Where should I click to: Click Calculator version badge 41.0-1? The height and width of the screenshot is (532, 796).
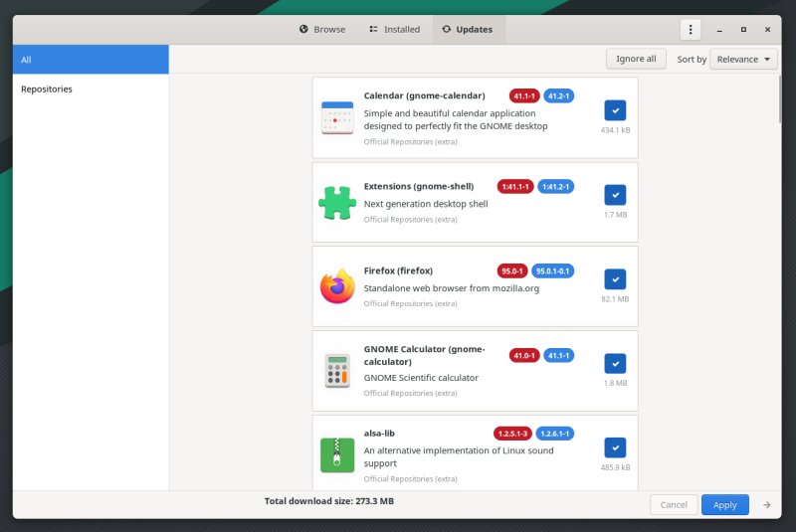coord(524,356)
